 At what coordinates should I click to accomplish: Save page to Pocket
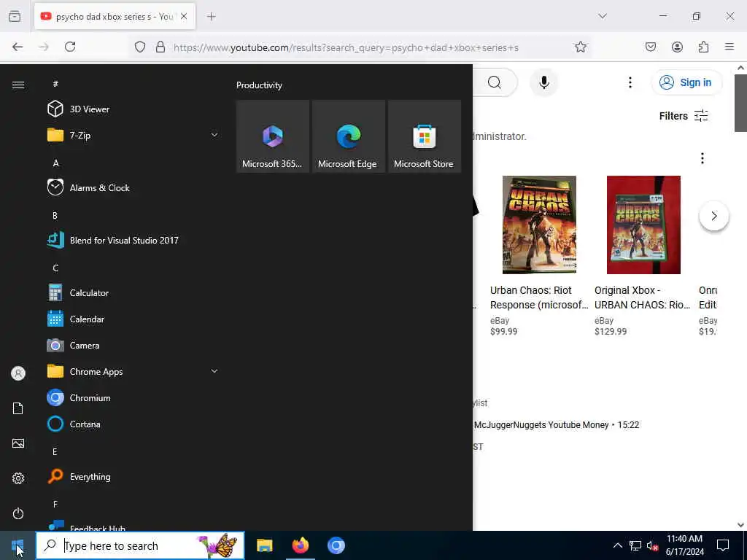click(651, 47)
